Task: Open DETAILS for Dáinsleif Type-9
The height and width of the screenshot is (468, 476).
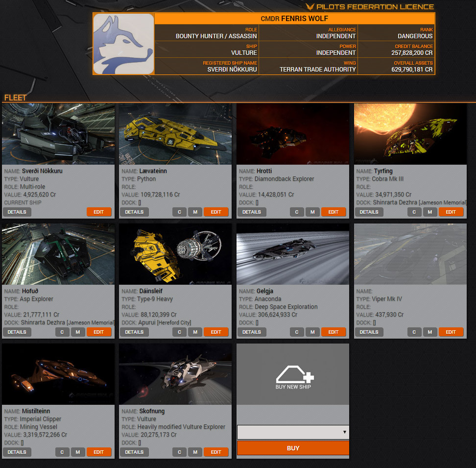Action: 134,332
